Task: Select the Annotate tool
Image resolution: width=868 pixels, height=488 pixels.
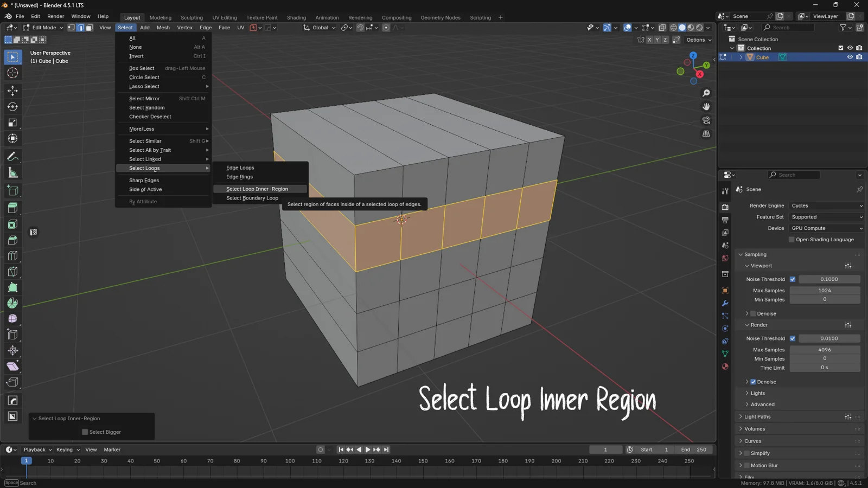Action: click(x=12, y=157)
